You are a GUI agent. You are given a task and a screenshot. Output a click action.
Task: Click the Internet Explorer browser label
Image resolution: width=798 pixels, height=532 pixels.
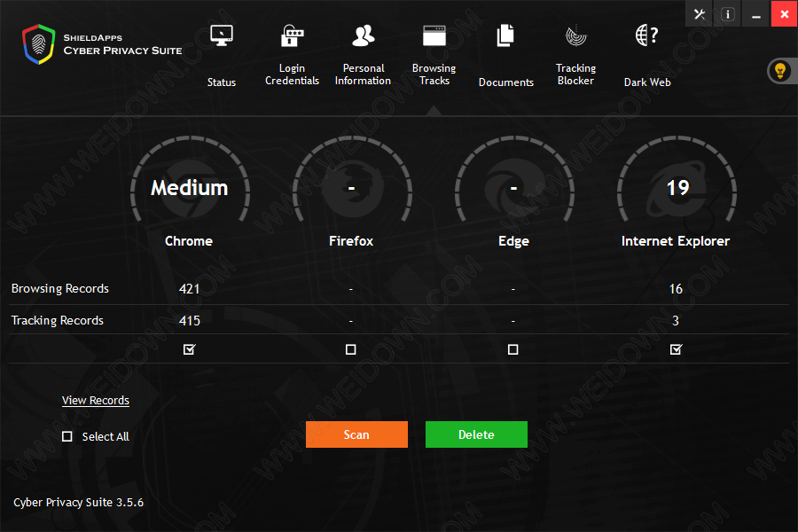coord(676,241)
